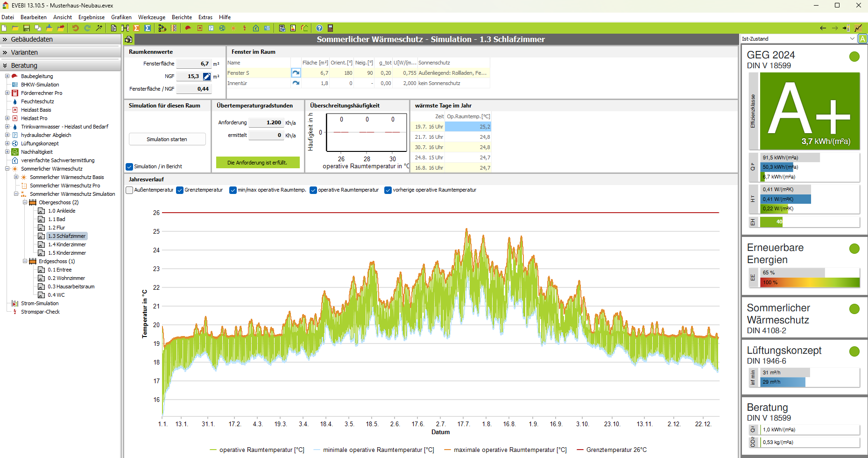Open the Werkzeuge menu
This screenshot has width=868, height=458.
151,17
